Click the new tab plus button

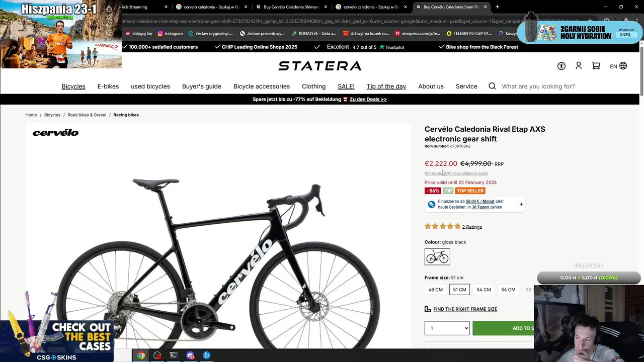click(497, 7)
